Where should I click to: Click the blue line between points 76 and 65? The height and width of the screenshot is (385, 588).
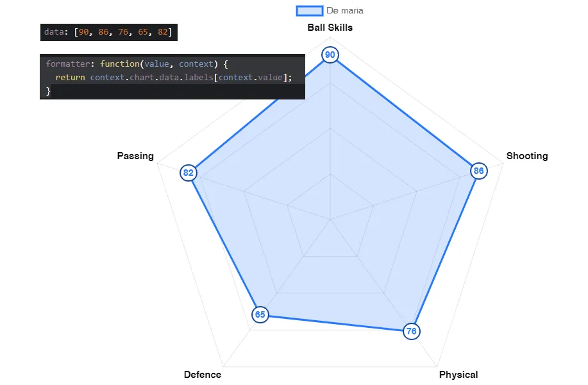pos(335,323)
